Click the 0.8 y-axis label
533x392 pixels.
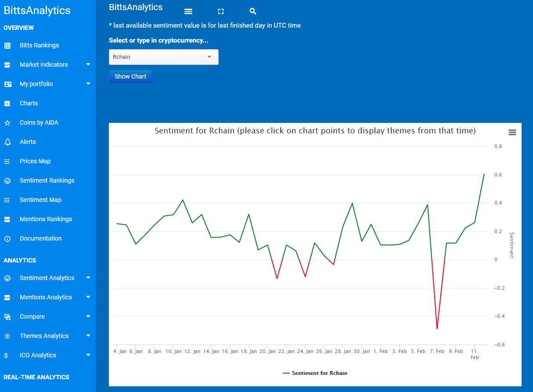(498, 146)
